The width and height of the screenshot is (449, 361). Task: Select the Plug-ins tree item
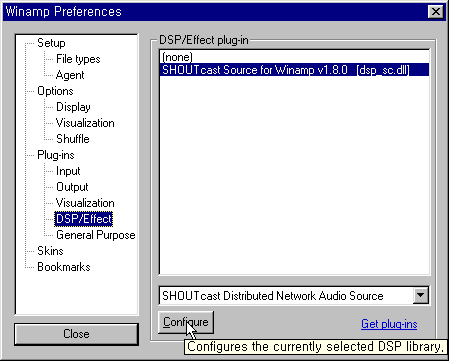pyautogui.click(x=56, y=155)
